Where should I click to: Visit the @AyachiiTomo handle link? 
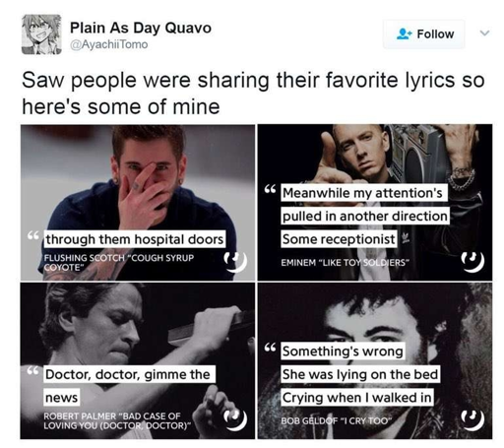tap(109, 44)
